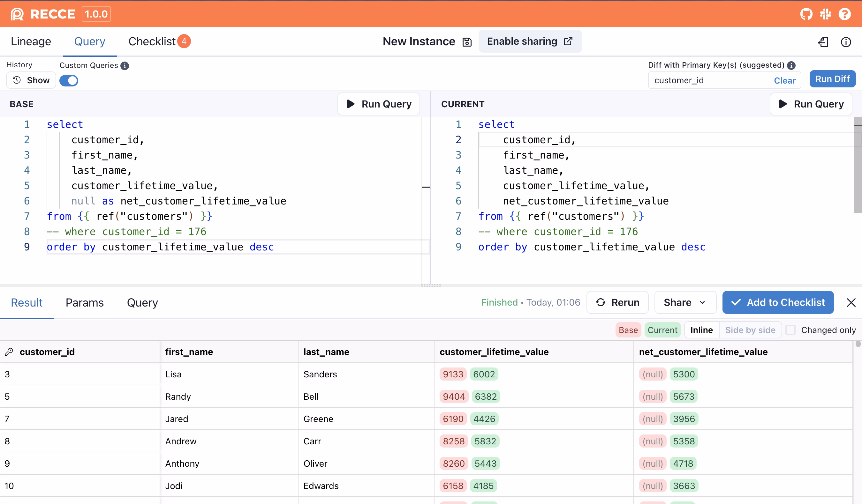Open the Query tab in result panel
This screenshot has width=862, height=504.
(142, 303)
